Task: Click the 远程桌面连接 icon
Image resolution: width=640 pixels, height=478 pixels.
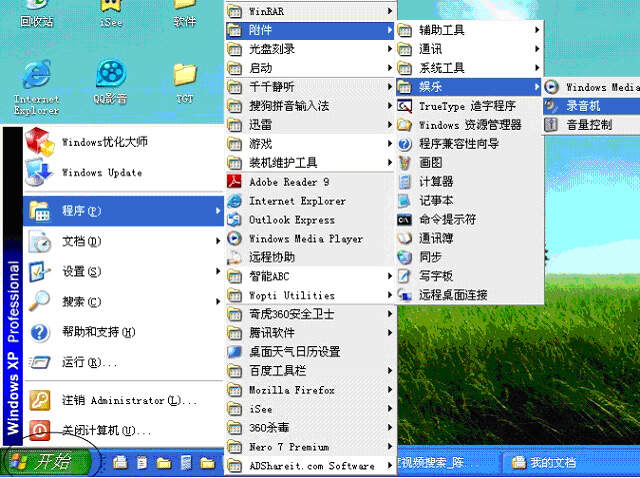Action: point(404,295)
